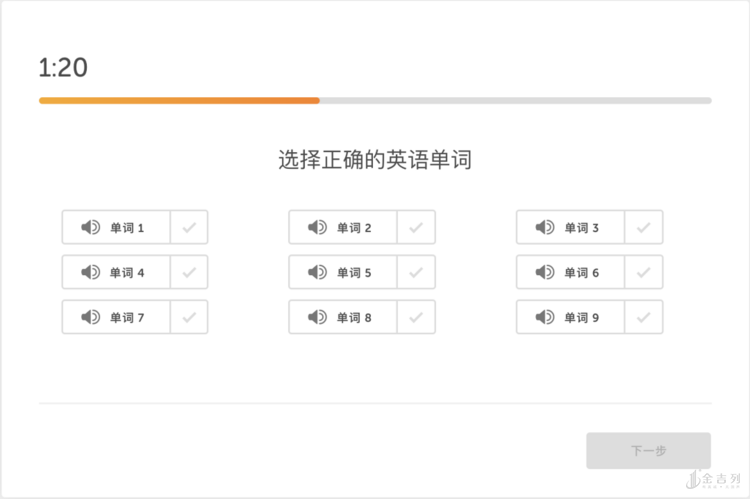
Task: Mark 单词 4 as a correct word
Action: click(189, 272)
